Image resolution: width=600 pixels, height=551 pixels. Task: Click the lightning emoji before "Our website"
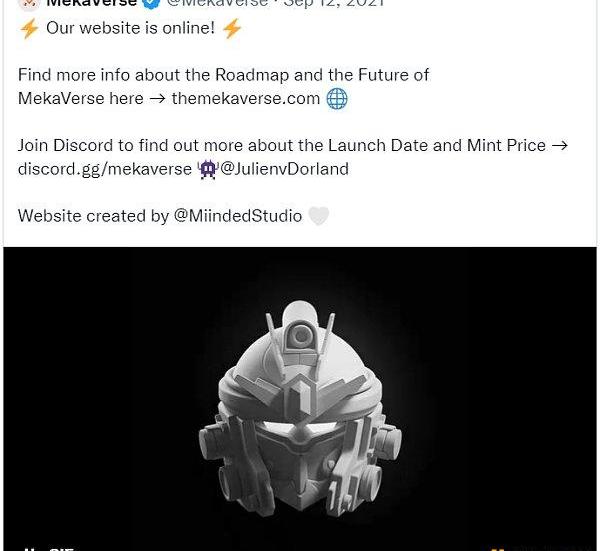29,29
